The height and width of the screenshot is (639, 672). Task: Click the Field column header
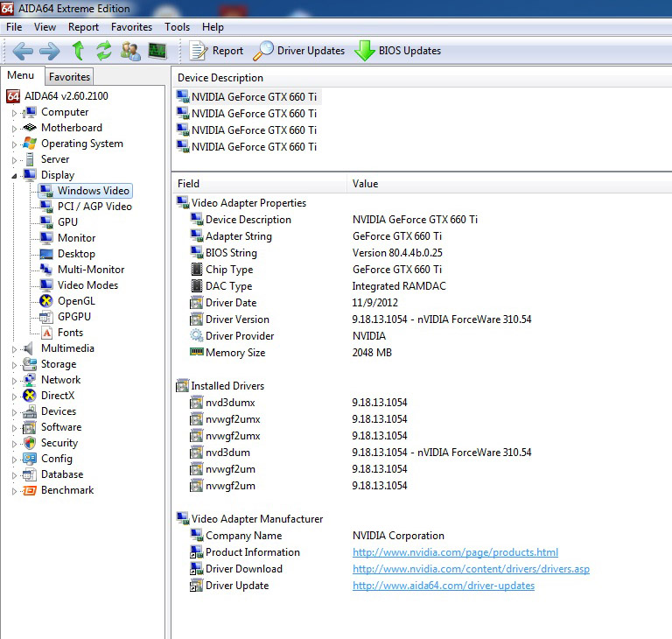[259, 184]
